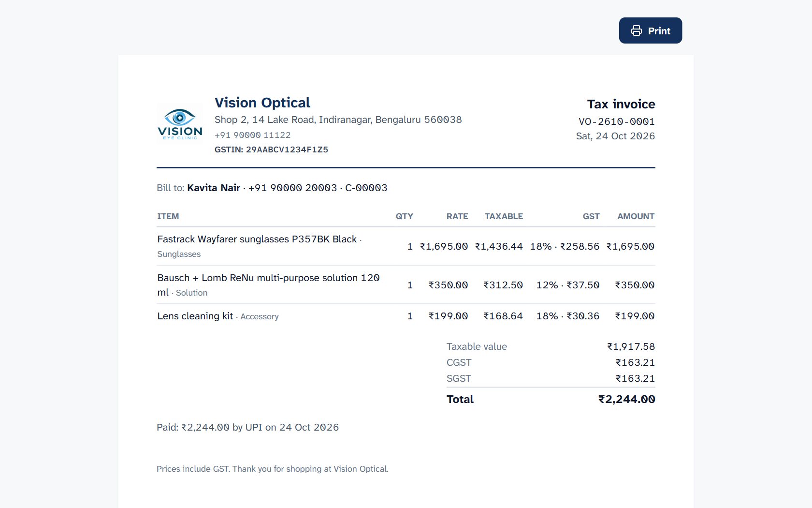Click taxable value ₹1,436.44
812x508 pixels.
click(x=499, y=246)
